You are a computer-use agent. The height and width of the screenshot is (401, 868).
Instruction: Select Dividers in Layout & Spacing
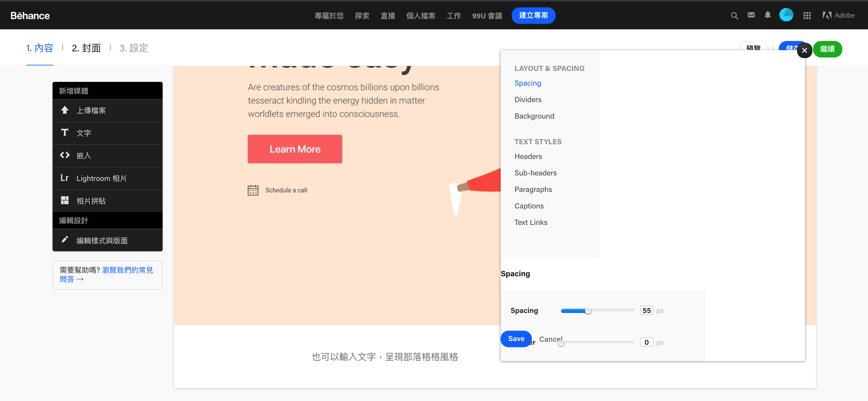pyautogui.click(x=528, y=99)
